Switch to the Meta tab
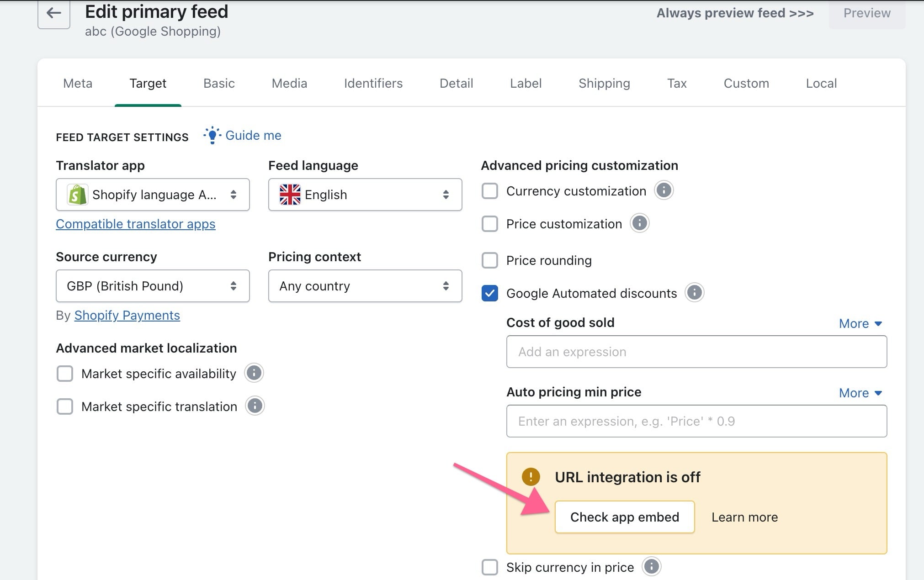The width and height of the screenshot is (924, 580). tap(78, 83)
